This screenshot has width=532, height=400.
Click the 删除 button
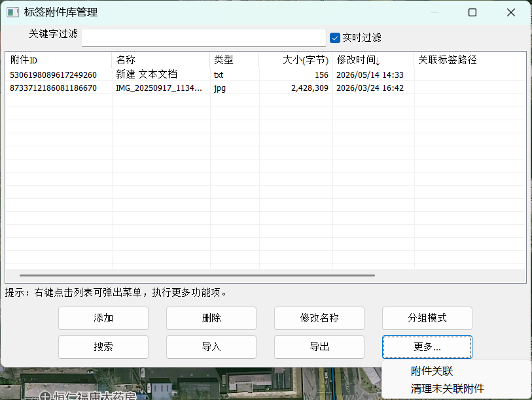point(211,318)
